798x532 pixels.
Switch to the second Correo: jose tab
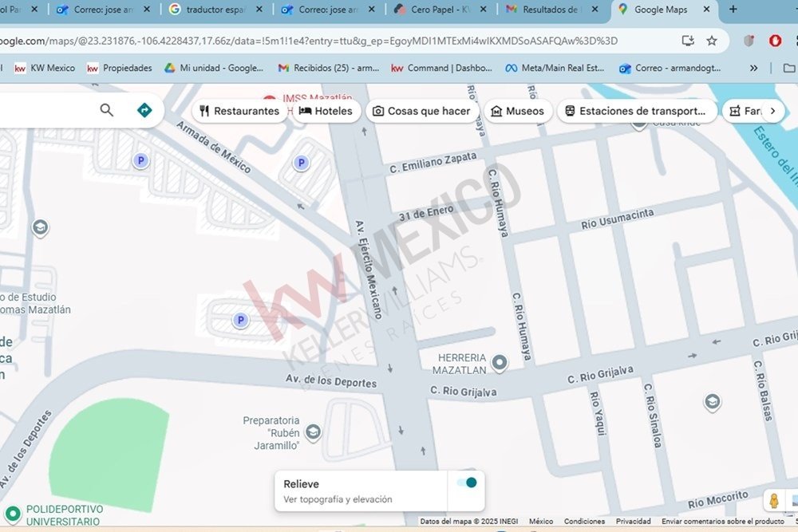pyautogui.click(x=328, y=9)
